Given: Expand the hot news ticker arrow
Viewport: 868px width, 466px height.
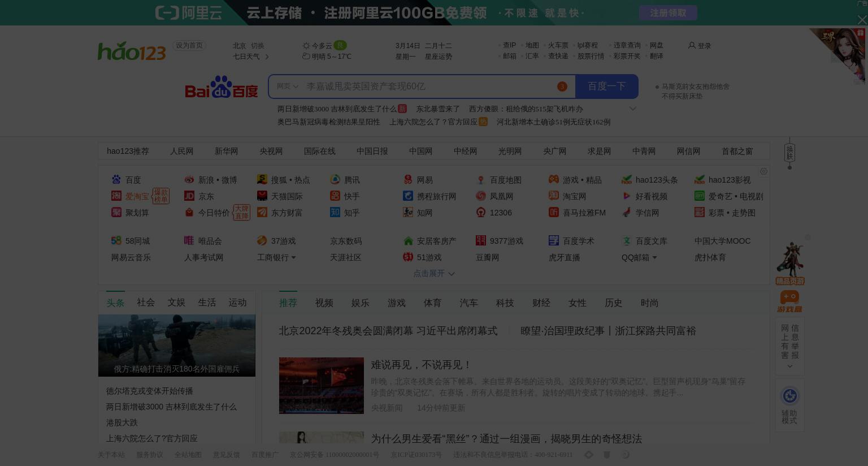Looking at the screenshot, I should (633, 109).
